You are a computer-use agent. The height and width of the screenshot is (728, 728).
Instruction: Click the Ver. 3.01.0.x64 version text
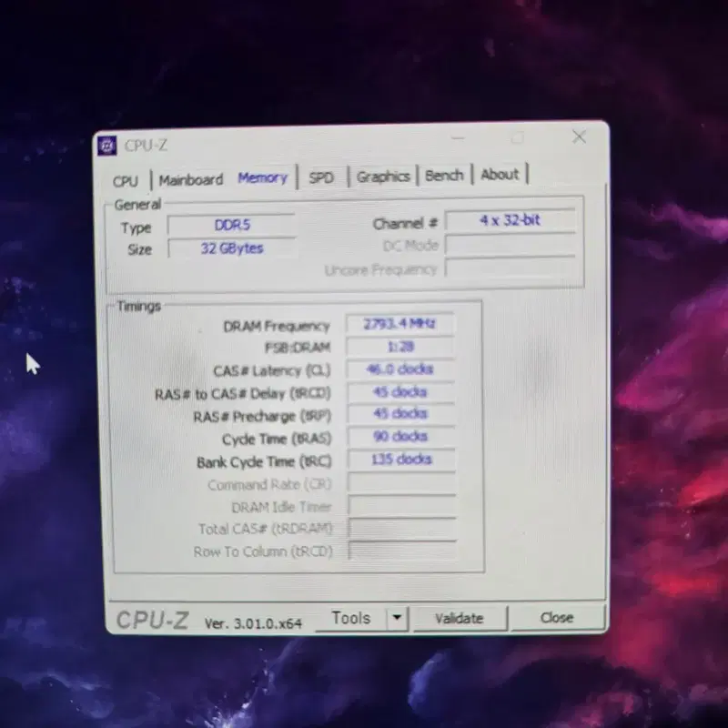tap(253, 623)
